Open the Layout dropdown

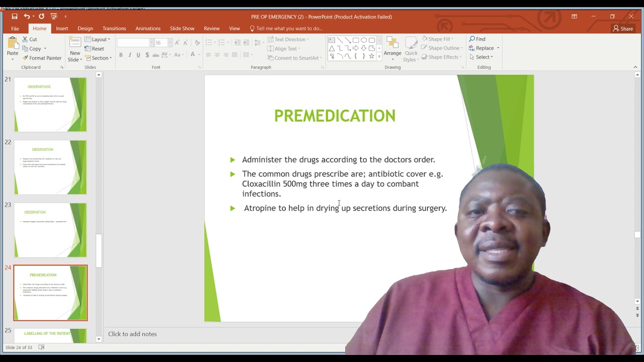point(98,39)
